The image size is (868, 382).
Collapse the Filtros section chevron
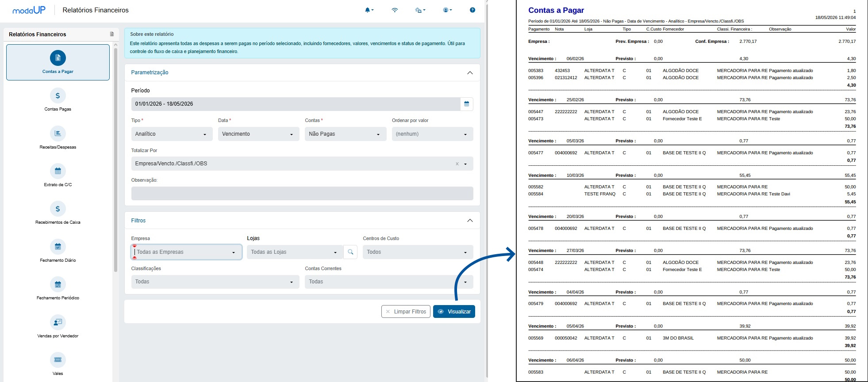coord(470,221)
